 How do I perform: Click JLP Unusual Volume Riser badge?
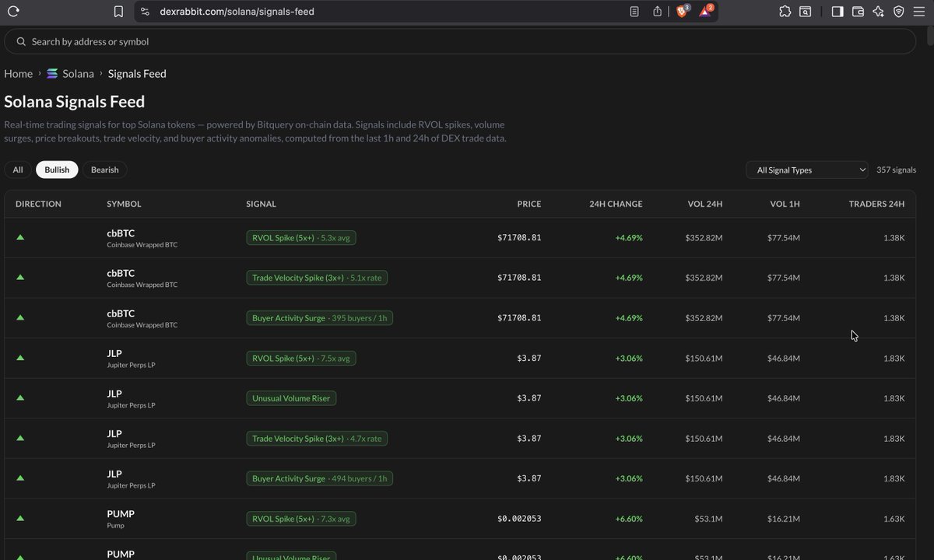[x=291, y=398]
